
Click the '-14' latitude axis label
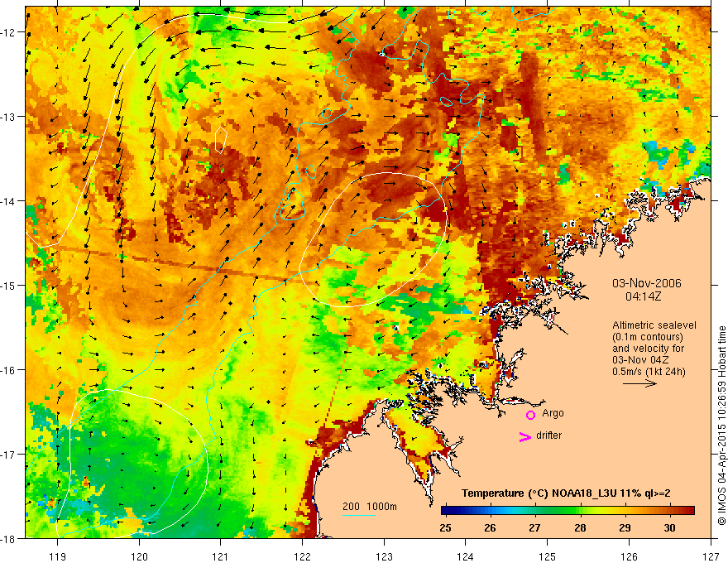point(9,201)
